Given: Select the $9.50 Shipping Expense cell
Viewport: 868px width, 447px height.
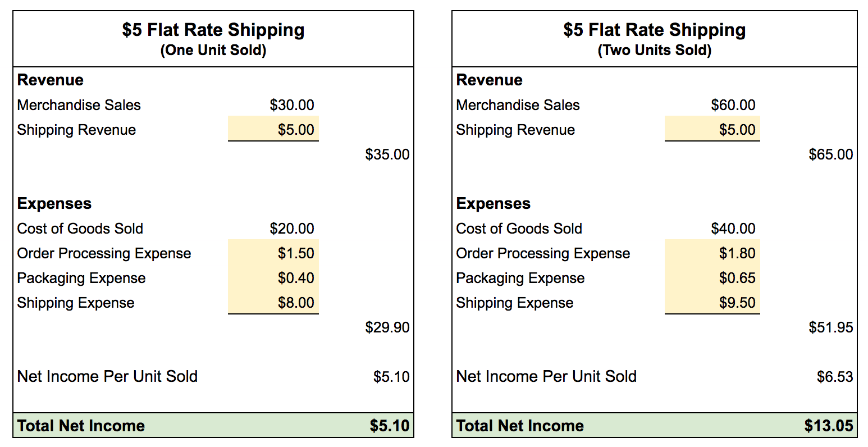Looking at the screenshot, I should 712,302.
